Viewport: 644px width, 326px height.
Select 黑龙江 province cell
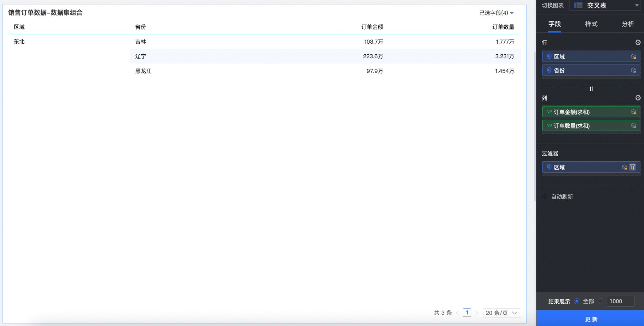point(143,71)
